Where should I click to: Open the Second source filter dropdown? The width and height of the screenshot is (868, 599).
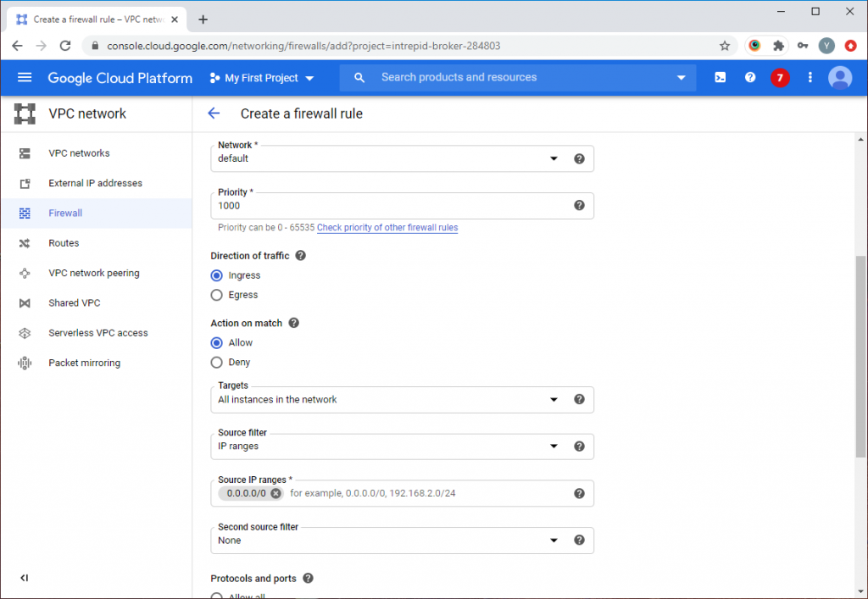point(402,541)
